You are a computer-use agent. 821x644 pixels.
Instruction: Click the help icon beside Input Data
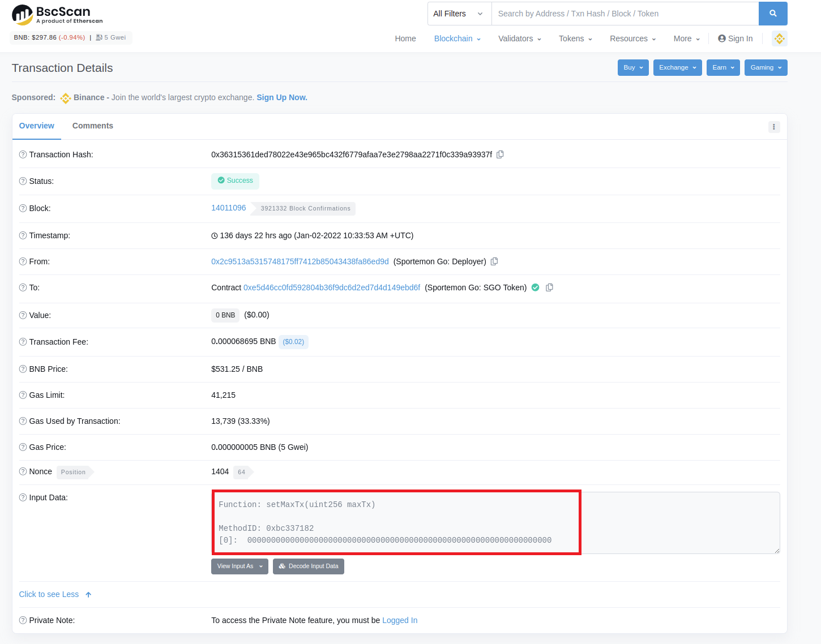tap(23, 497)
